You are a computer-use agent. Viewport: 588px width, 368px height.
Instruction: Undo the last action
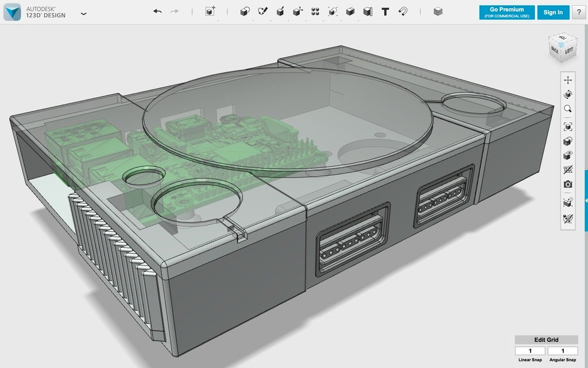[x=157, y=11]
